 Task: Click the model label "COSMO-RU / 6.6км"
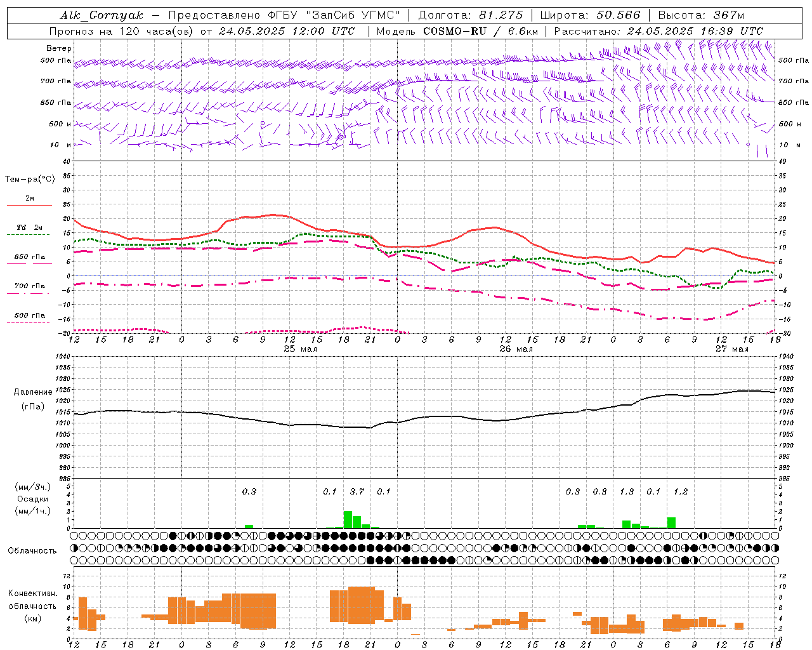click(x=481, y=31)
